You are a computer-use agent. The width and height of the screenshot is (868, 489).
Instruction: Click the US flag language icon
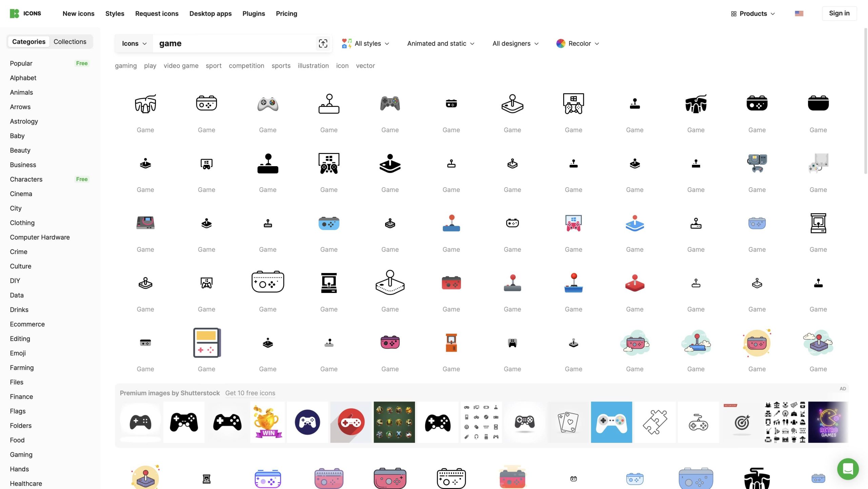(799, 14)
